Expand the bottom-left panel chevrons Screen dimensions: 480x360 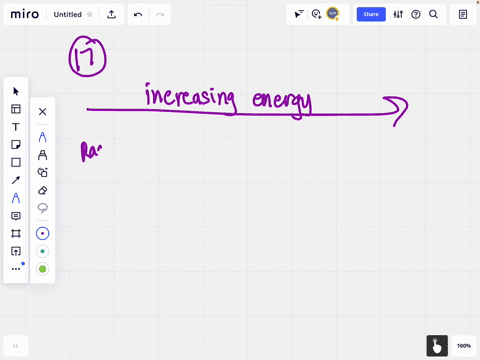[16, 346]
